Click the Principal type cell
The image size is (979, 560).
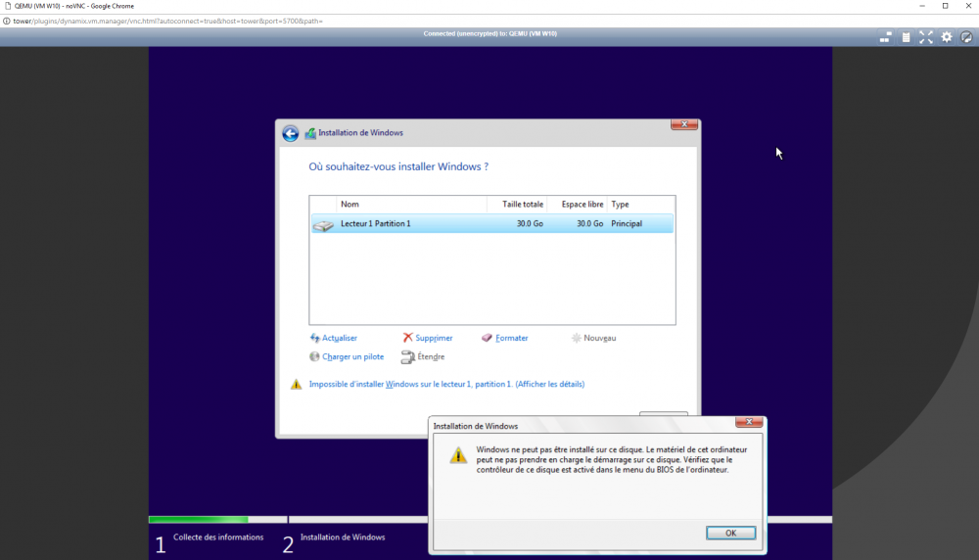pyautogui.click(x=627, y=223)
